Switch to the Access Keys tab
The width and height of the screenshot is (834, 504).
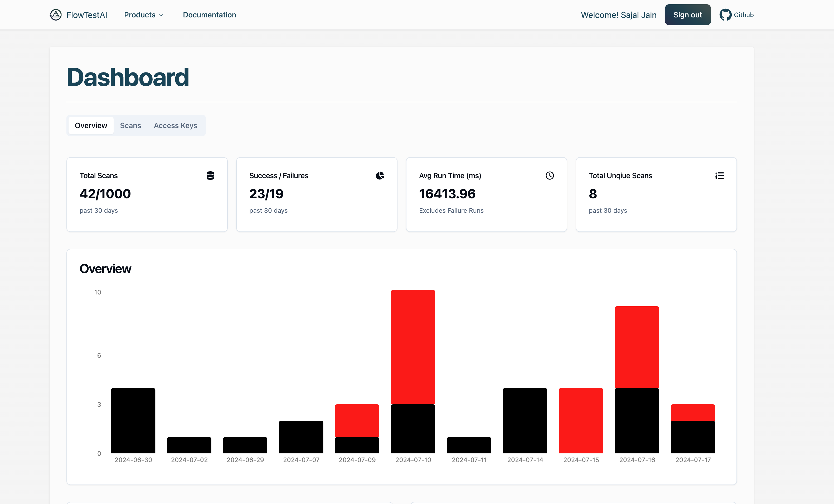click(x=175, y=125)
